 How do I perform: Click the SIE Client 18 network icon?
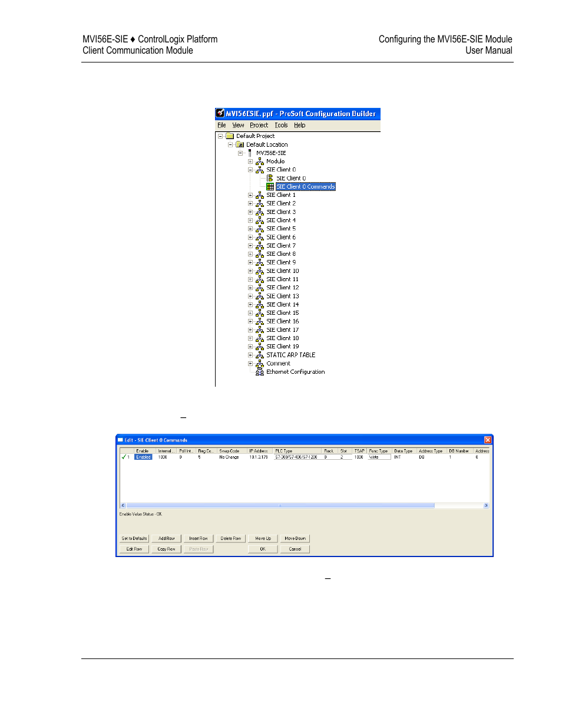point(260,338)
